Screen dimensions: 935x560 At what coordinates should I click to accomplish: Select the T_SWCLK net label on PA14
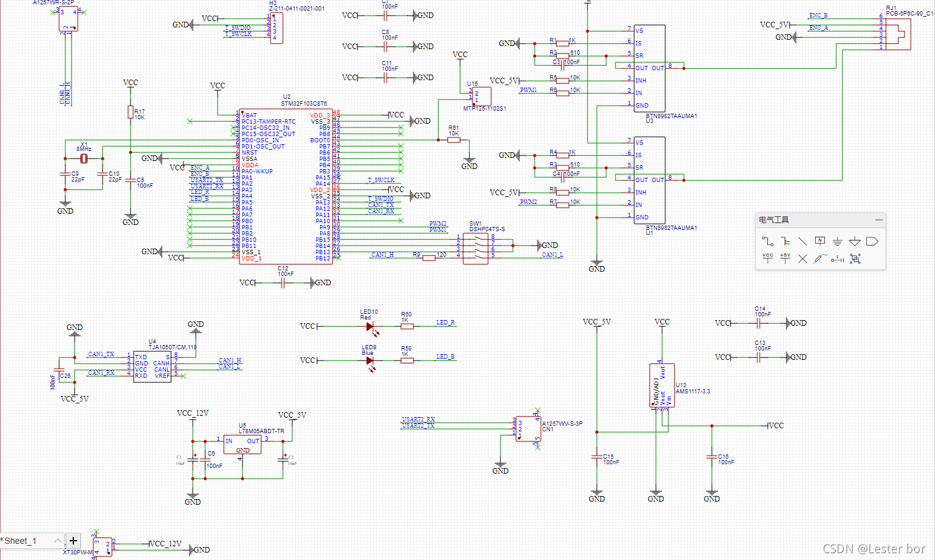(x=381, y=180)
